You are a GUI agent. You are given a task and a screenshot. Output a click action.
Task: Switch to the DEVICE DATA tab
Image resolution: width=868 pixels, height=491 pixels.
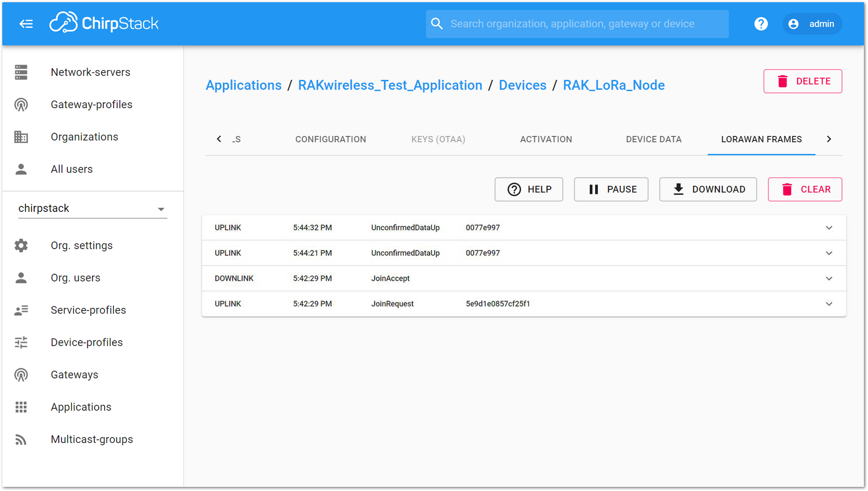[x=654, y=140]
